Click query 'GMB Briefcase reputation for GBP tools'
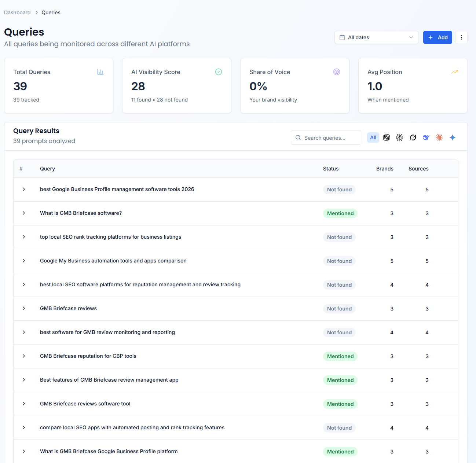 [x=88, y=356]
